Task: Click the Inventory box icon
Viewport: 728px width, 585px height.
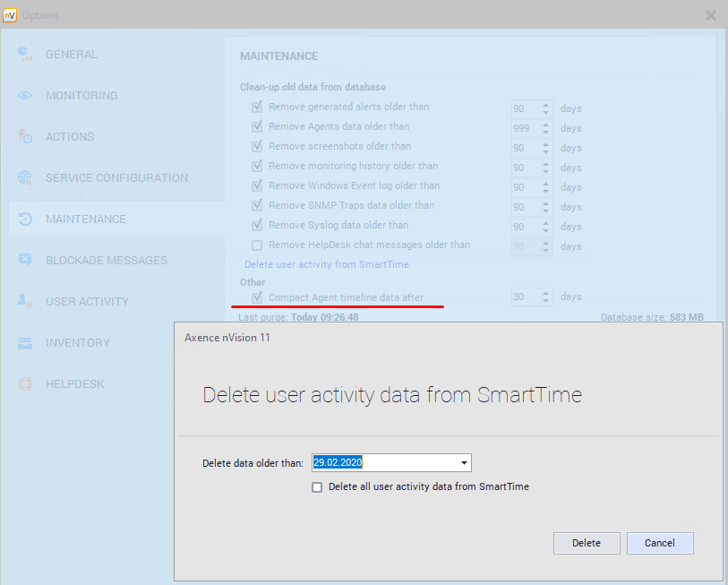Action: click(x=25, y=343)
